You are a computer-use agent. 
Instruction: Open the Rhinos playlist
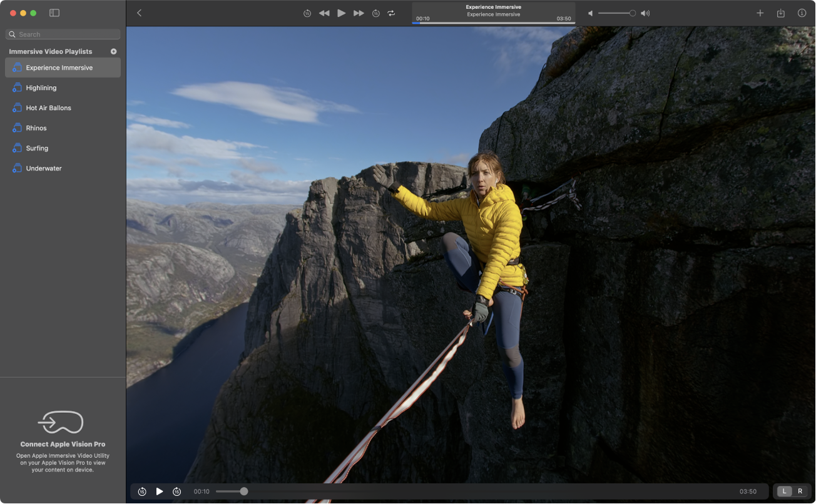(36, 128)
